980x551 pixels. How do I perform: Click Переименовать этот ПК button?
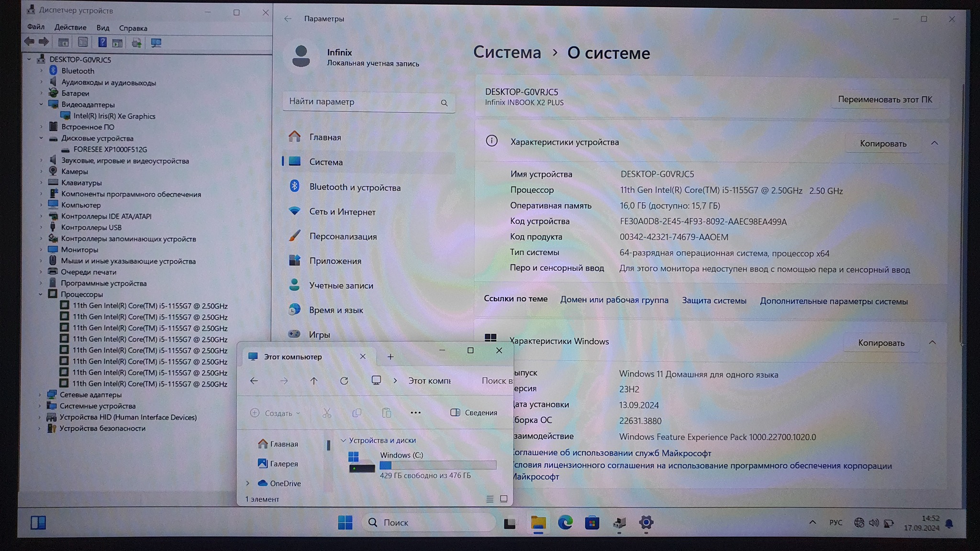tap(885, 99)
